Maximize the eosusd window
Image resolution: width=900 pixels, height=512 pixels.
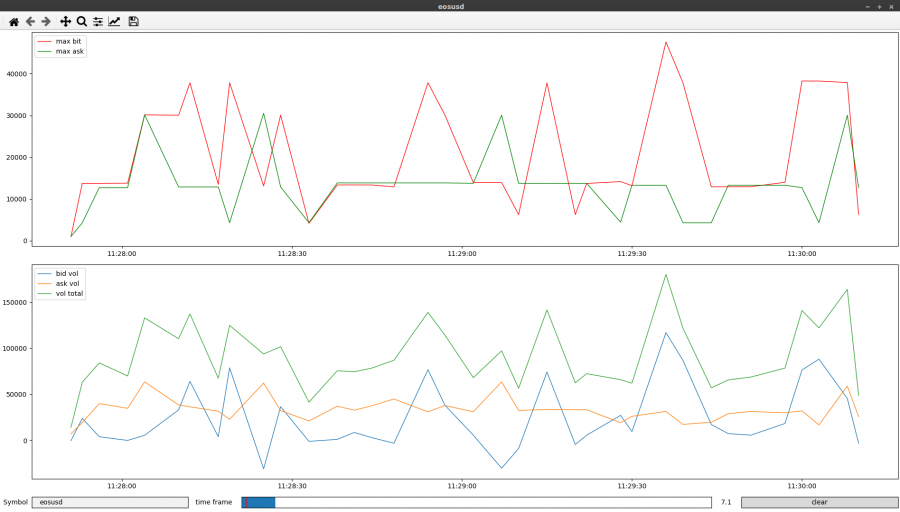[879, 6]
